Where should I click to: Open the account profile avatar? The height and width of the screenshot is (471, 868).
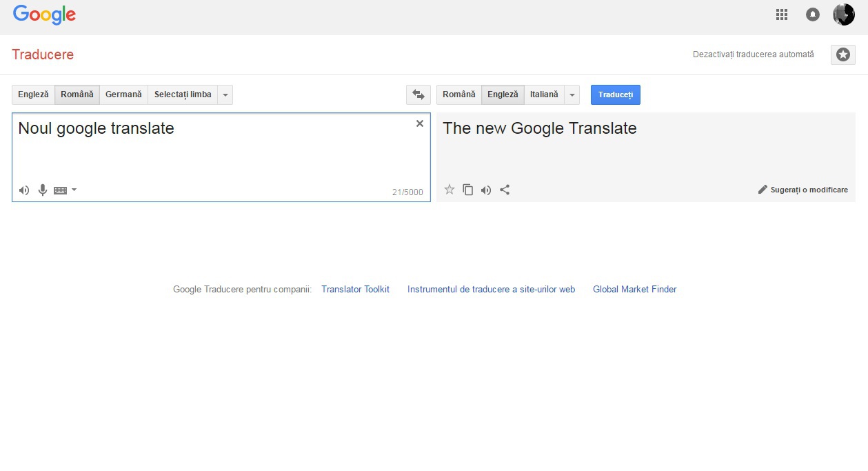pos(843,14)
